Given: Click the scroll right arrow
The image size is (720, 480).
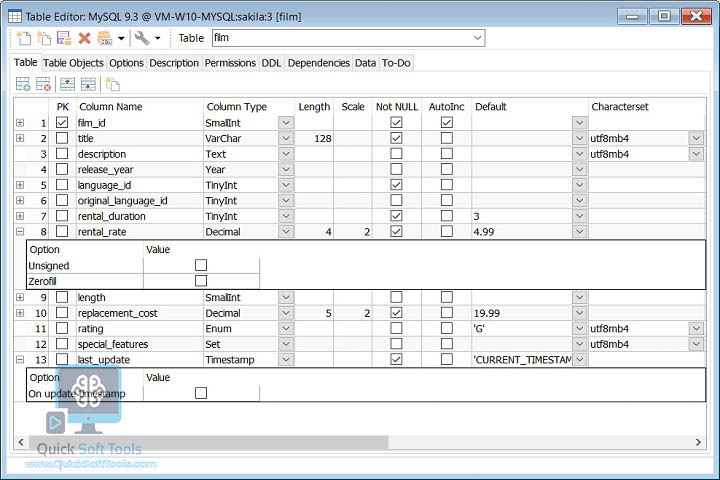Looking at the screenshot, I should 698,442.
